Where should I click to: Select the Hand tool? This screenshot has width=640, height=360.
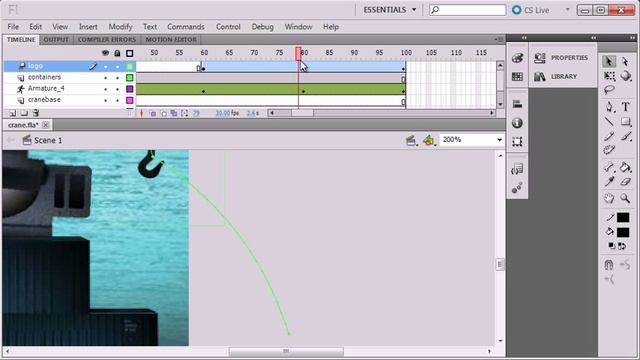click(x=609, y=198)
